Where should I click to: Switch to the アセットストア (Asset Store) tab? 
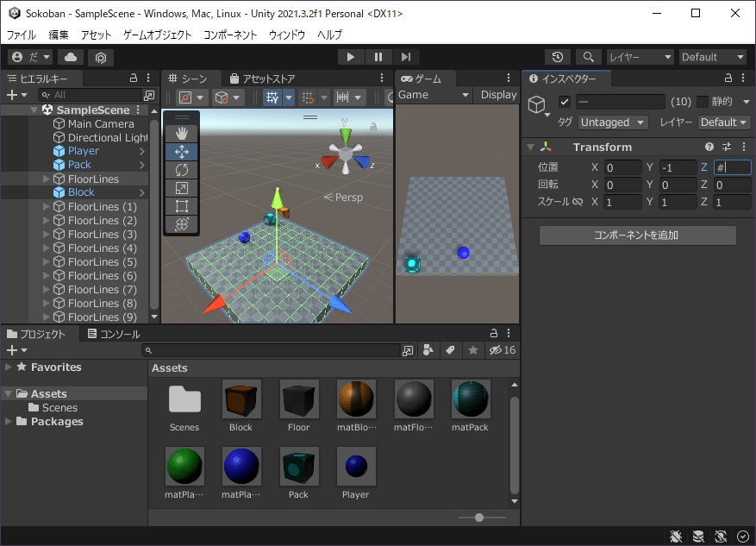click(x=262, y=78)
